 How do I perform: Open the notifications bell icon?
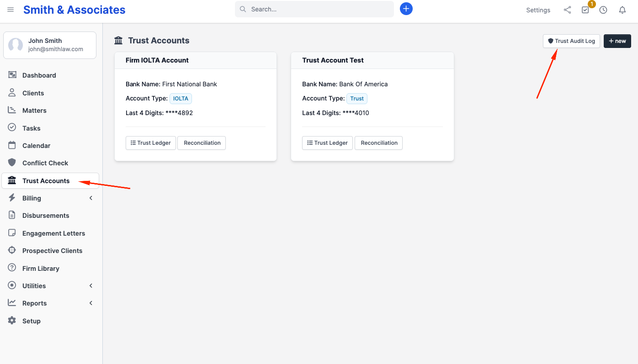click(622, 10)
